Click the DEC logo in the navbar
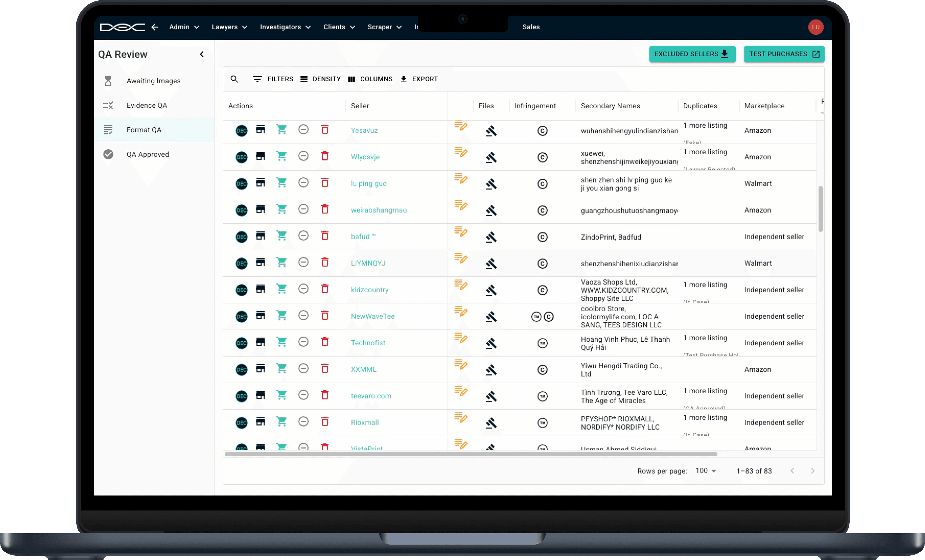Screen dimensions: 925x560 click(x=122, y=27)
